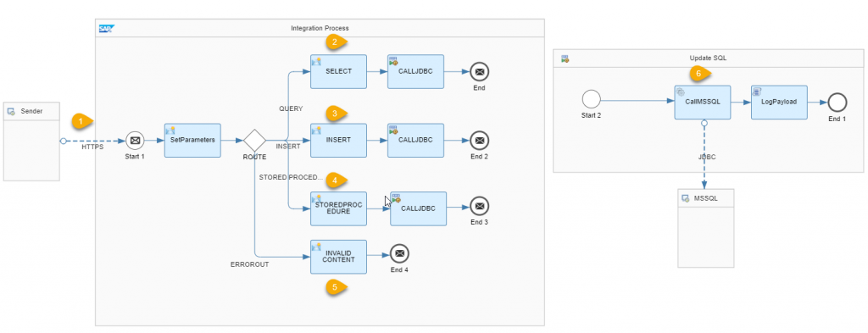This screenshot has height=333, width=868.
Task: Click the content modifier icon on INVALID CONTENT
Action: (x=317, y=247)
